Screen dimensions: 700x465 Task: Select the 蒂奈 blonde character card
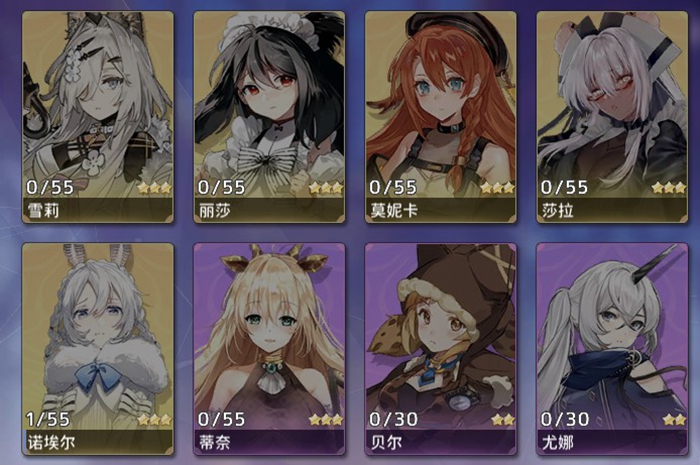pyautogui.click(x=269, y=349)
